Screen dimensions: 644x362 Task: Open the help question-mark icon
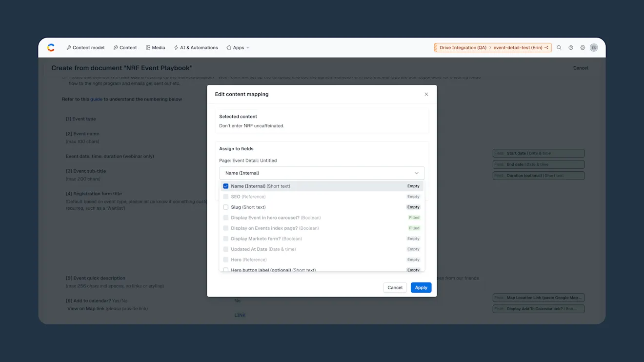tap(571, 48)
